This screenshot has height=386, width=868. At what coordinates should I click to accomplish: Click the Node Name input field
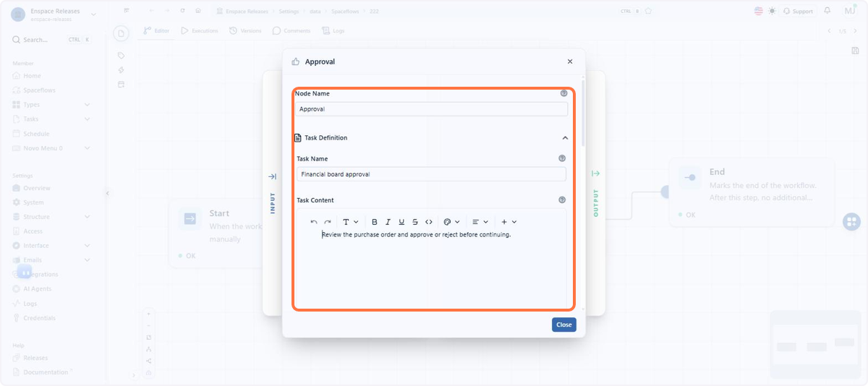(431, 109)
